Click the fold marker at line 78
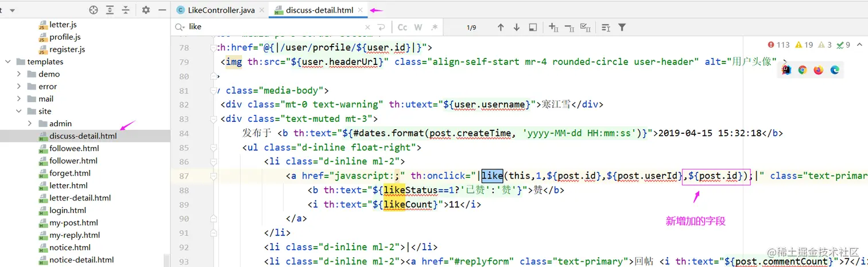 (214, 48)
